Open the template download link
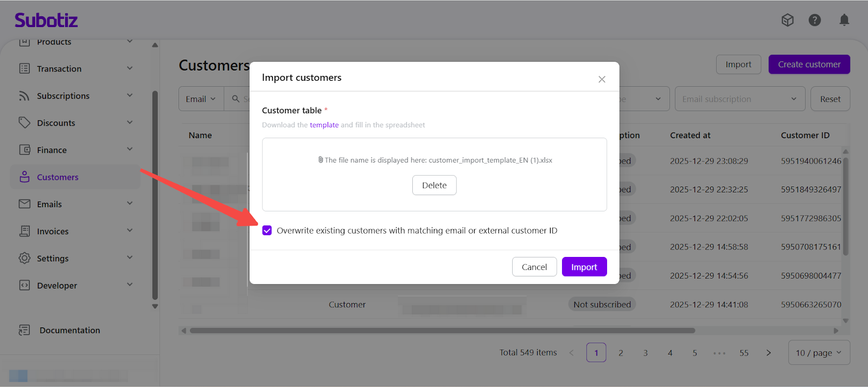868x387 pixels. [x=324, y=125]
